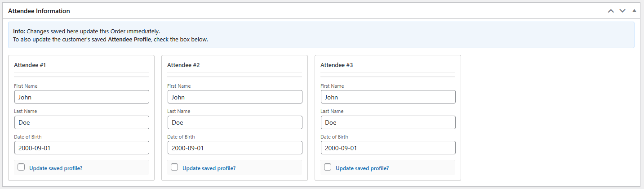Move the Attendee Information panel down
Screen dimensions: 644x189
[622, 11]
